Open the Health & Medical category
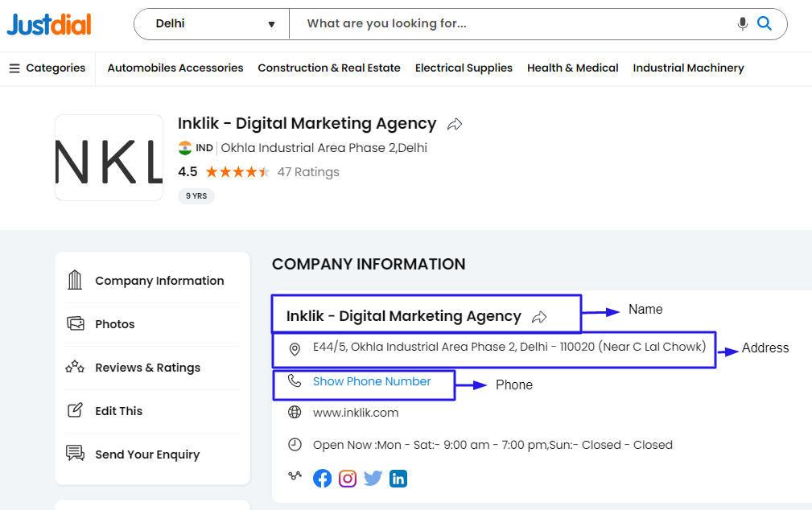The width and height of the screenshot is (812, 510). 572,68
